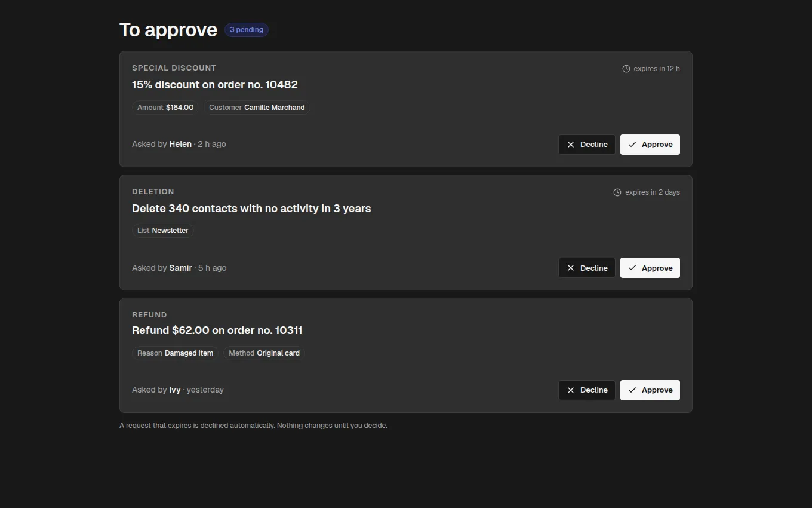812x508 pixels.
Task: Click the footer note about expired requests
Action: (x=253, y=426)
